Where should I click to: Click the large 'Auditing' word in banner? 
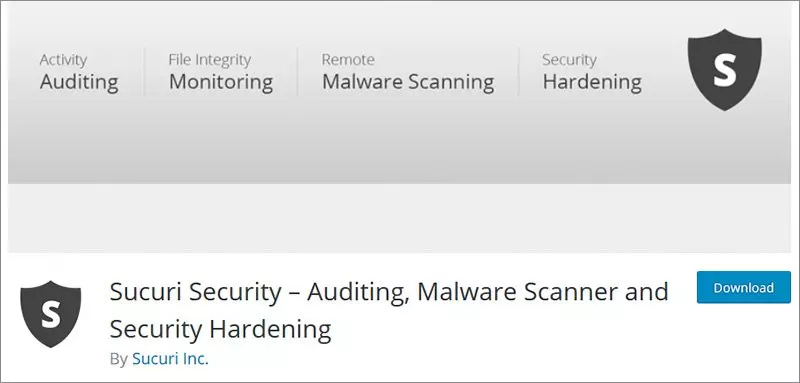click(79, 82)
